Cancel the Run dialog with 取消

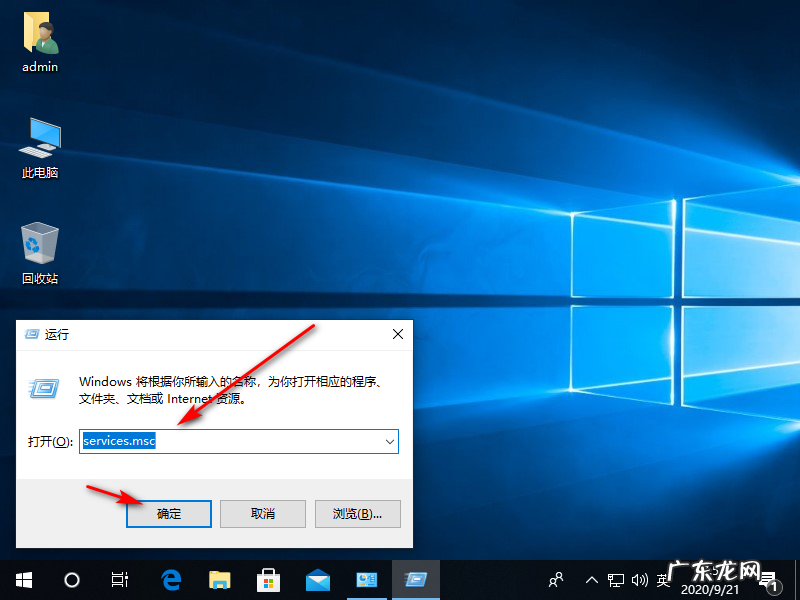(262, 513)
